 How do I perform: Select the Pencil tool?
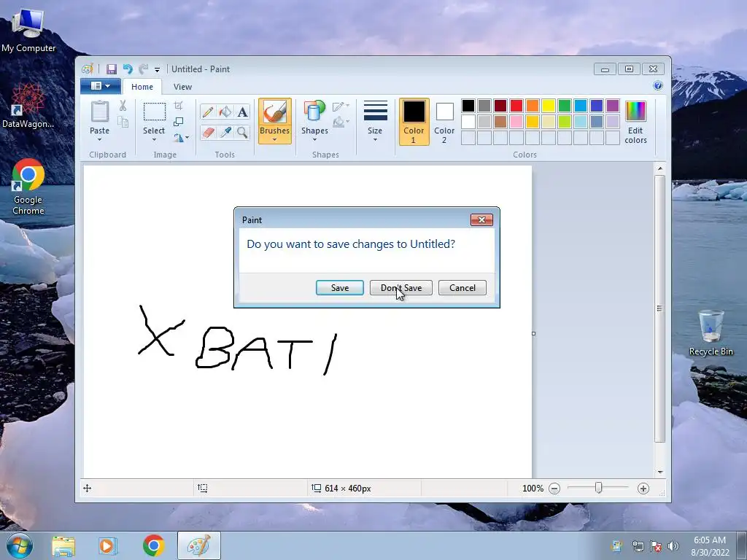(x=208, y=112)
